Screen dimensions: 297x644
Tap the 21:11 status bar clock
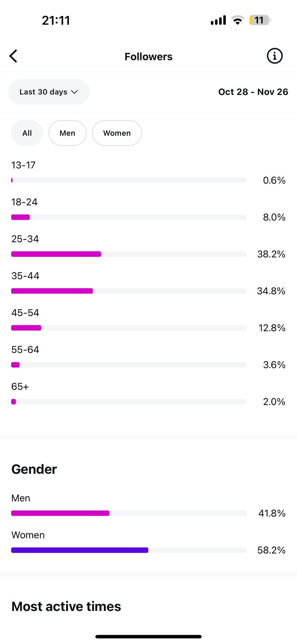pos(56,21)
